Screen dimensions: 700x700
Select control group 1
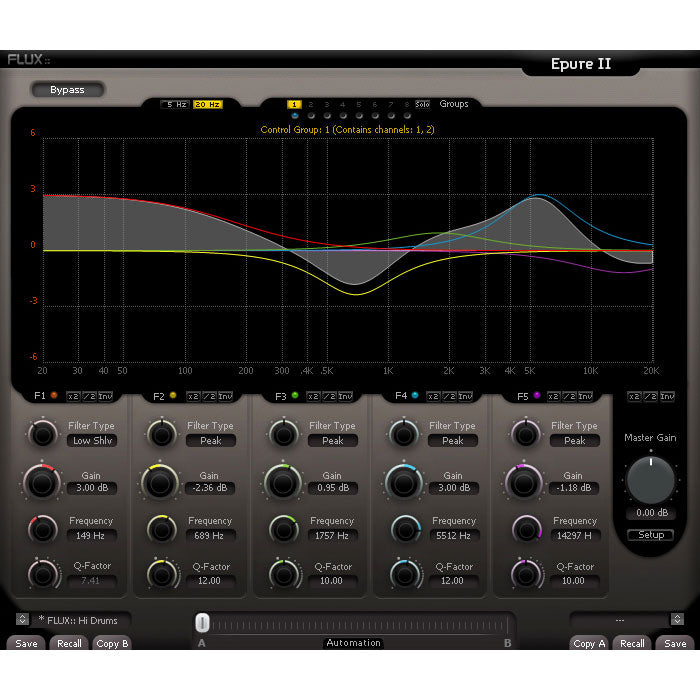pyautogui.click(x=294, y=104)
